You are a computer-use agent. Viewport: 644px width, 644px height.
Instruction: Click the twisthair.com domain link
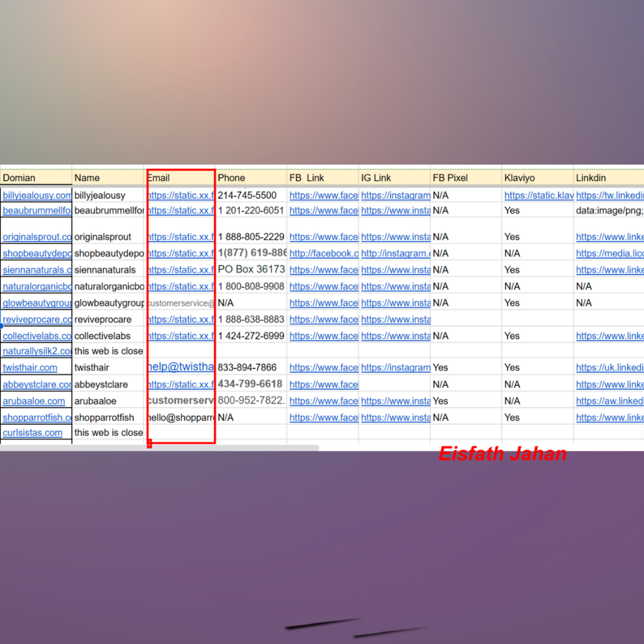point(30,367)
